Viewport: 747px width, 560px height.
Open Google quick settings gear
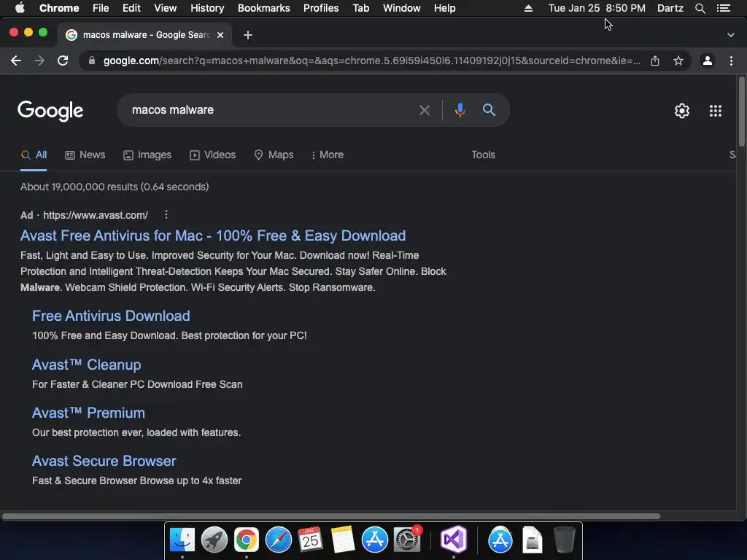pyautogui.click(x=682, y=111)
